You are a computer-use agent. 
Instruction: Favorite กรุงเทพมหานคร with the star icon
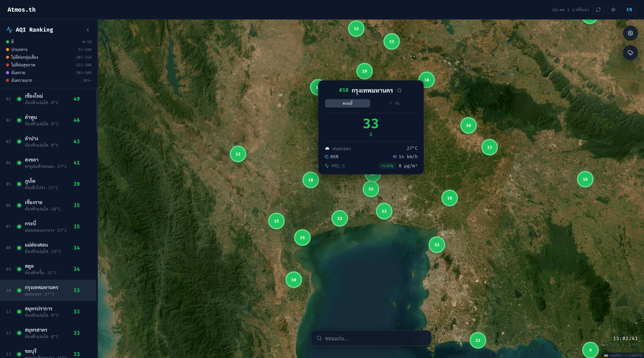[x=399, y=90]
